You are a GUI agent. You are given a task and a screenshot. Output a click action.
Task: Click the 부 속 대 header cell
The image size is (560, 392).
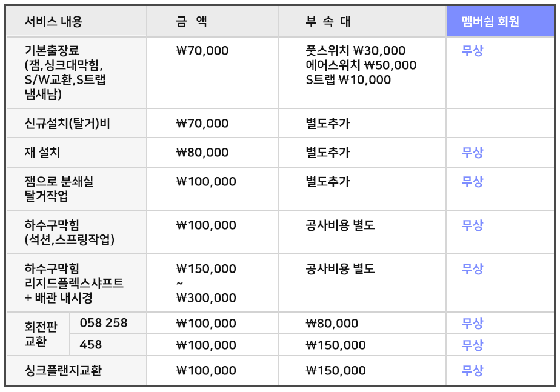click(362, 21)
